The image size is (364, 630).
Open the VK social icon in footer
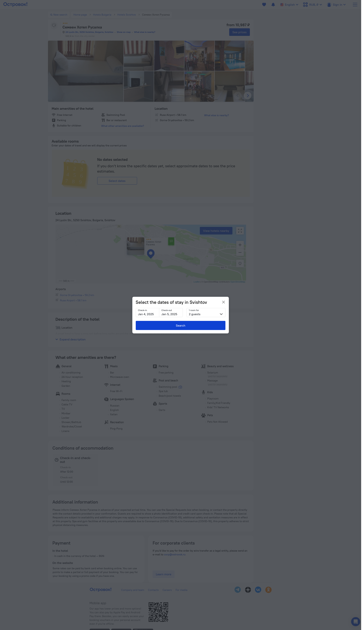[x=258, y=590]
